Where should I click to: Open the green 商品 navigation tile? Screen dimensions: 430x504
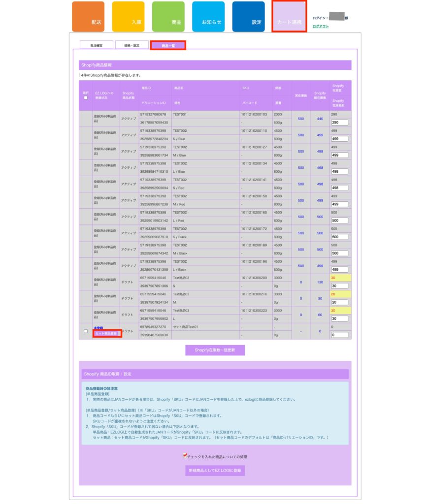click(x=168, y=17)
